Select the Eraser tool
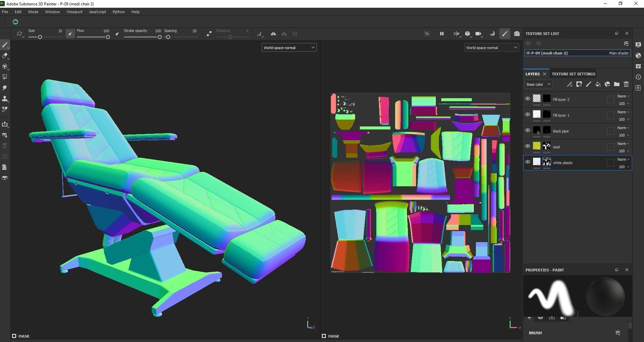This screenshot has height=342, width=644. 5,56
